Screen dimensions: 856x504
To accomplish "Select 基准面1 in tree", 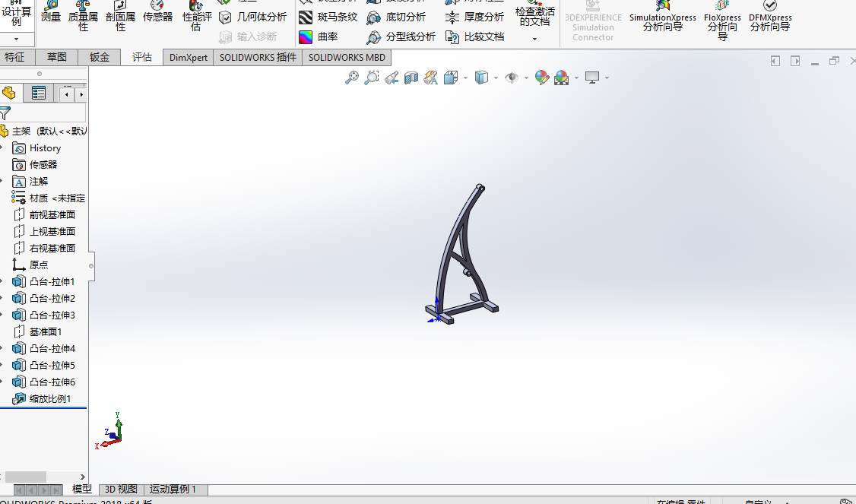I will (37, 331).
